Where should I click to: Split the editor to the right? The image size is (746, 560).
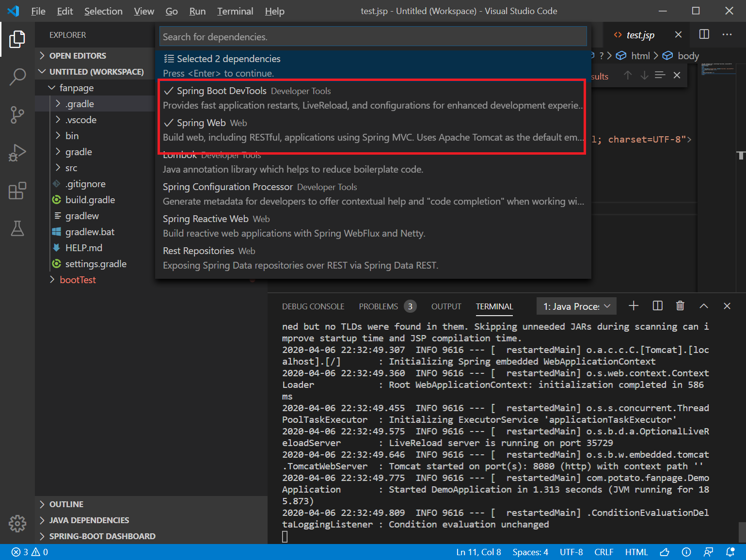[x=704, y=34]
